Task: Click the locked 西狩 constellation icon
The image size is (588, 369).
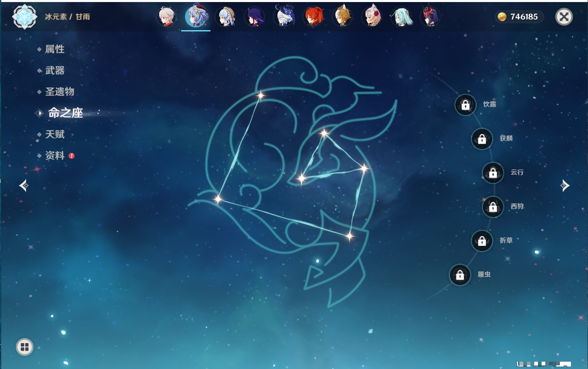Action: pos(493,207)
